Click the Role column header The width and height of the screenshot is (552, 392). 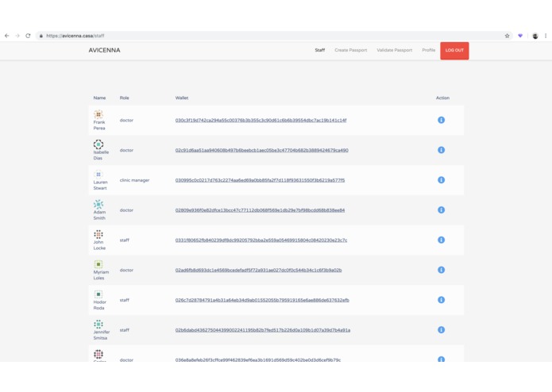[124, 98]
